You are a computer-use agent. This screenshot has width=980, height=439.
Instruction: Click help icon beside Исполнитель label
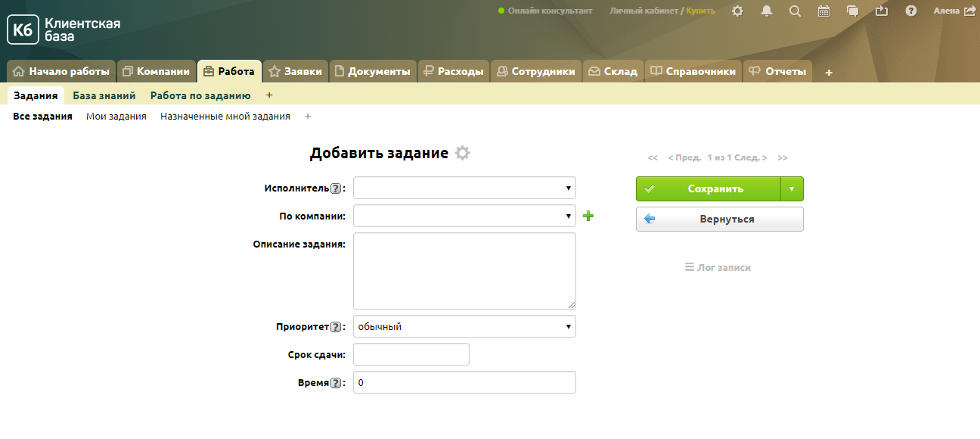click(336, 188)
